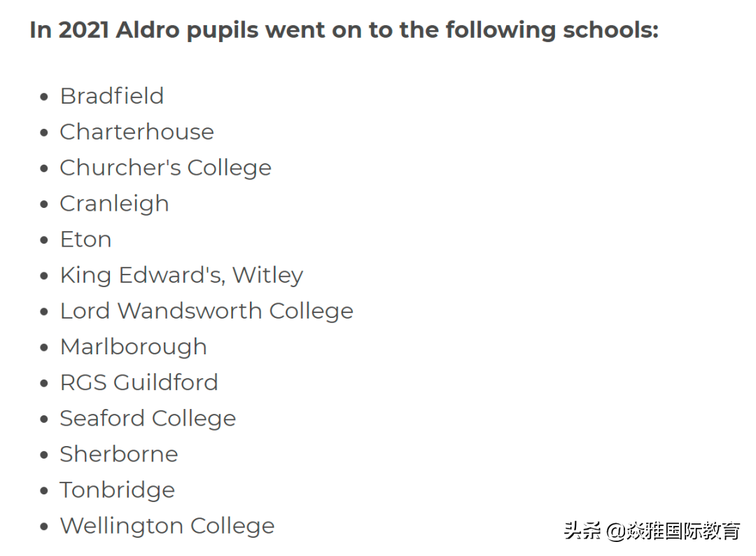This screenshot has width=756, height=556.
Task: Click the Tonbridge school name
Action: coord(117,489)
